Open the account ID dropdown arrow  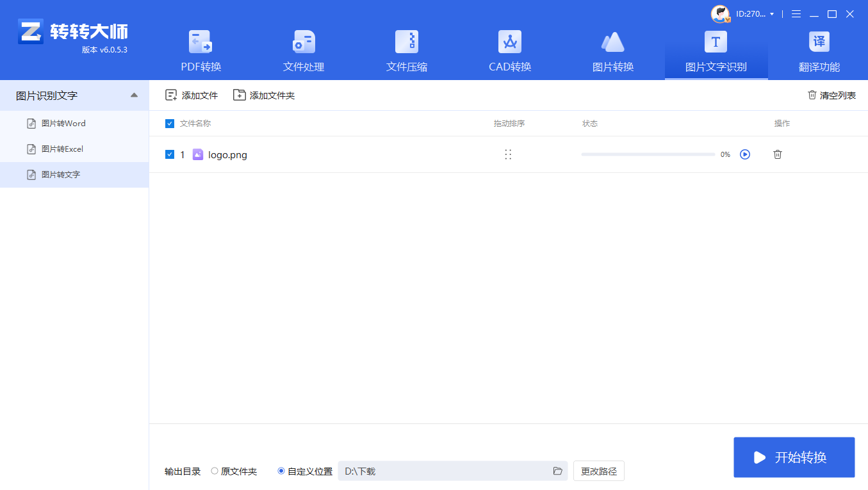coord(772,14)
